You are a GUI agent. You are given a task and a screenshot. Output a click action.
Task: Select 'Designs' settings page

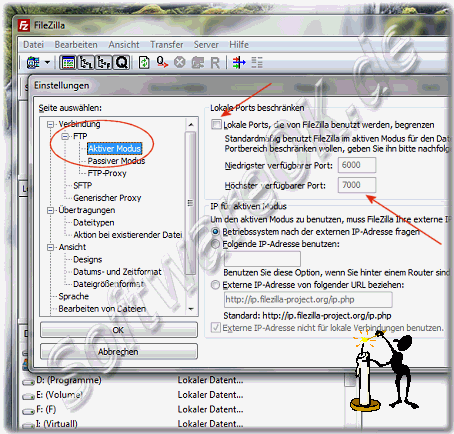[x=88, y=259]
